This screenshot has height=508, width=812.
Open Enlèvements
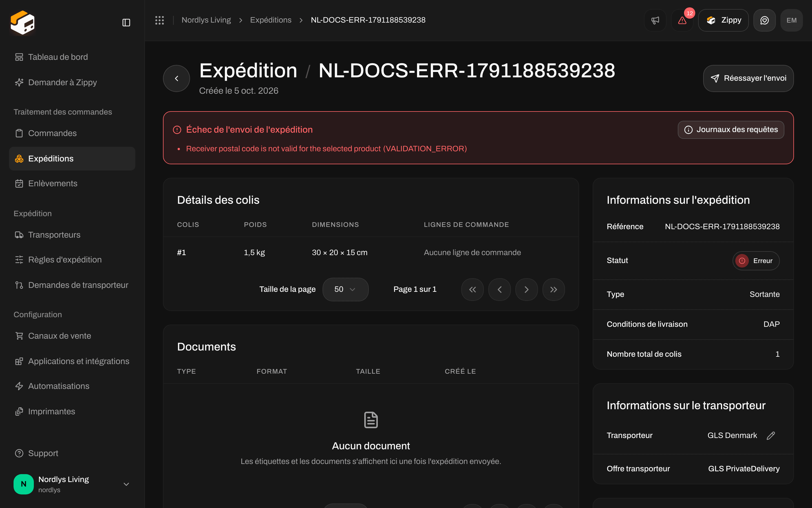[72, 183]
